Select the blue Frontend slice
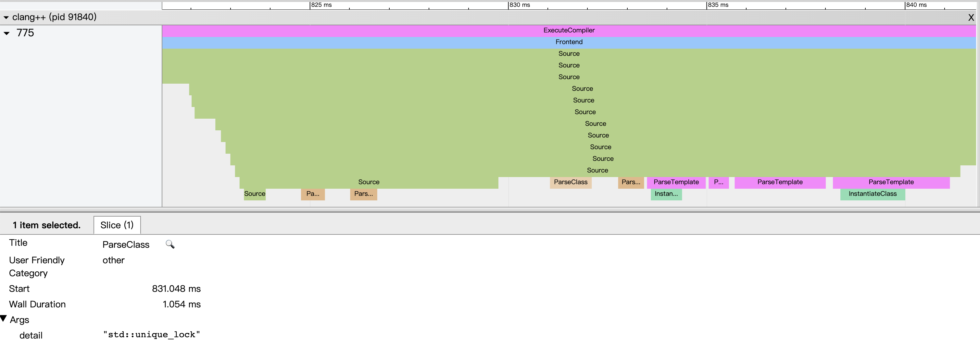 [568, 42]
